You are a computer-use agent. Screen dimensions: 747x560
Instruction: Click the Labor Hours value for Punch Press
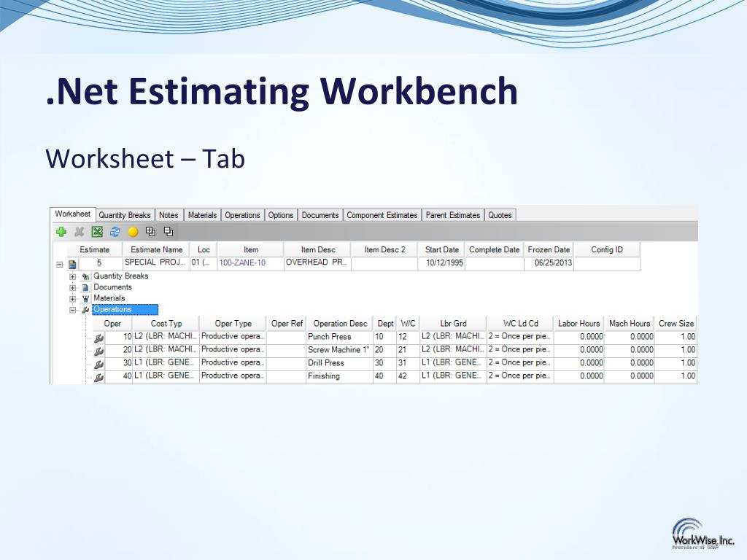pos(578,337)
